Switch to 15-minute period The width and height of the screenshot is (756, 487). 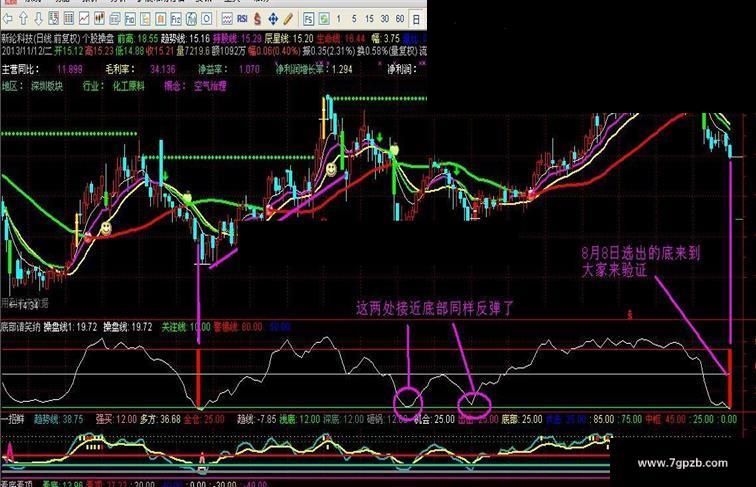pos(369,19)
